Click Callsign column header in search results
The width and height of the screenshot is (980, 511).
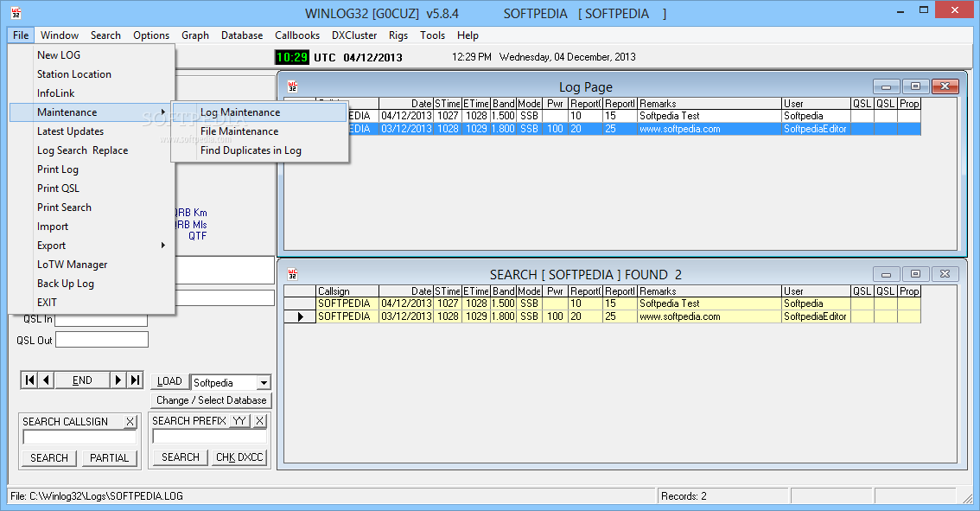point(347,291)
